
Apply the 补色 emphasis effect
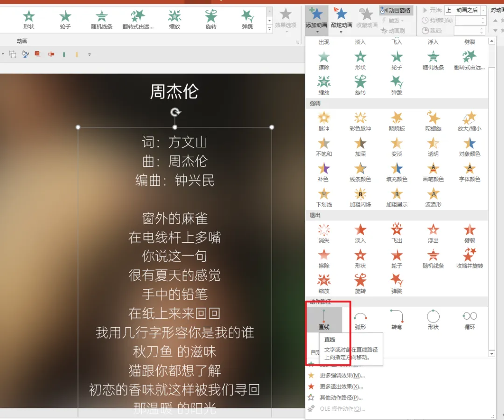(324, 172)
